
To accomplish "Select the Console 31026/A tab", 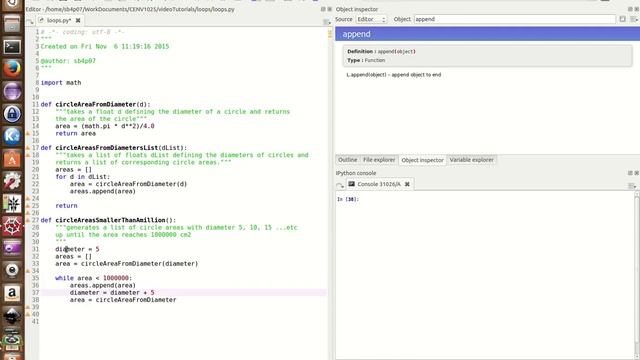I will click(x=379, y=184).
